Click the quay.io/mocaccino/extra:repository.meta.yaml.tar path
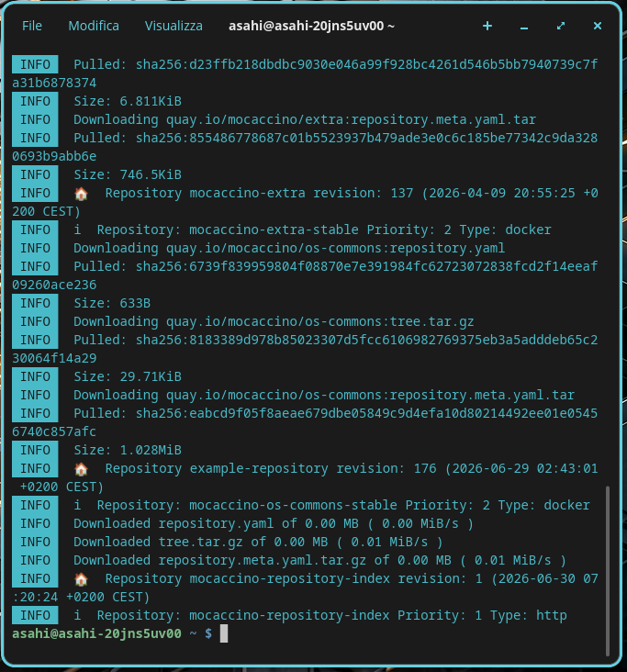This screenshot has width=627, height=672. coord(351,119)
